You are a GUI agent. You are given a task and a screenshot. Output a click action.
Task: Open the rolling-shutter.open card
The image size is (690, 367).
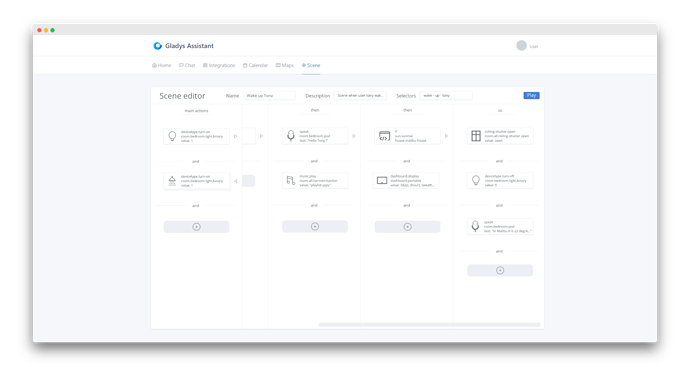tap(500, 136)
